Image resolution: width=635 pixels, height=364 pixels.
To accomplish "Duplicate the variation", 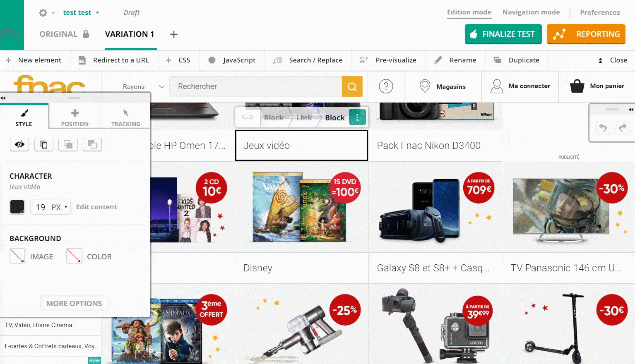I will (517, 60).
